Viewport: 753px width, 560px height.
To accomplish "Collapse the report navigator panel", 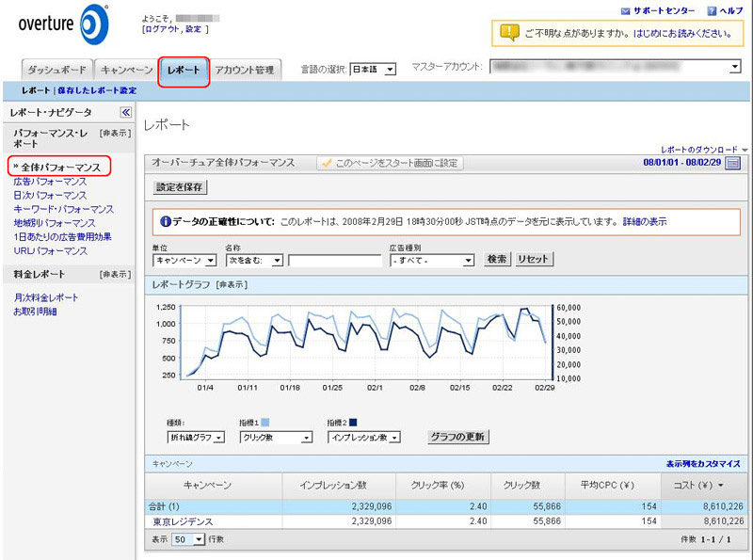I will click(126, 112).
